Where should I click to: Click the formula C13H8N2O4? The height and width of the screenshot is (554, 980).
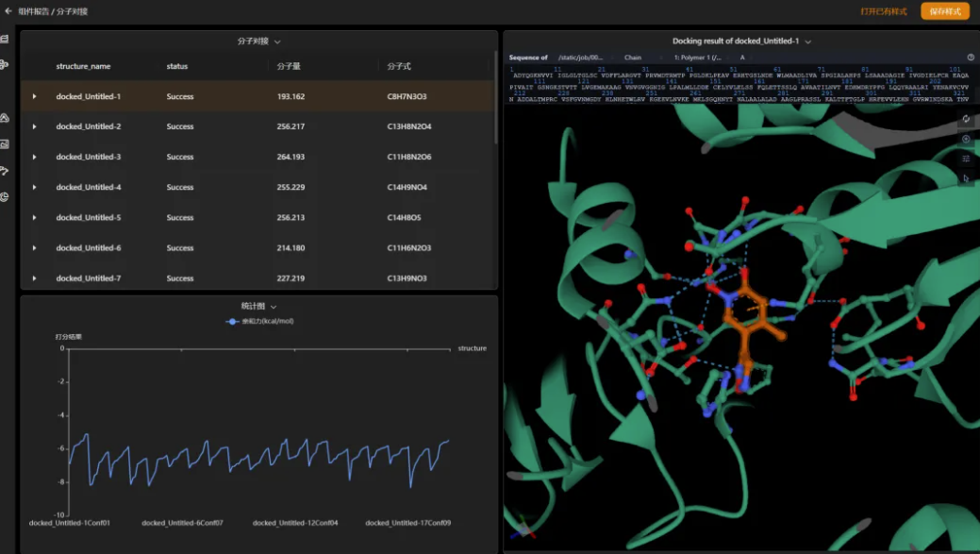(x=409, y=126)
